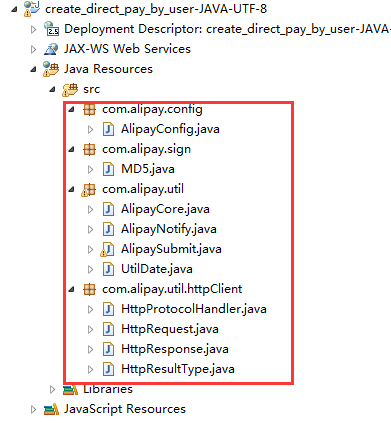Expand the AlipaySubmit.java node arrow
Viewport: 391px width, 423px height.
pos(90,249)
